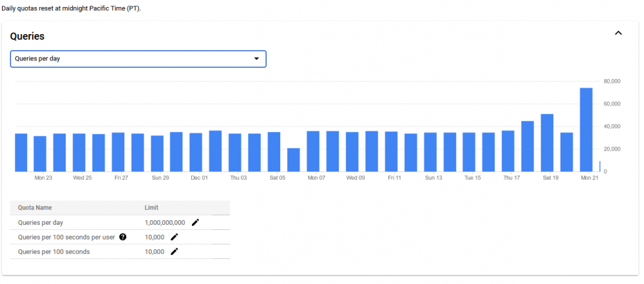Image resolution: width=644 pixels, height=284 pixels.
Task: Click the Quota Name column header
Action: [35, 208]
